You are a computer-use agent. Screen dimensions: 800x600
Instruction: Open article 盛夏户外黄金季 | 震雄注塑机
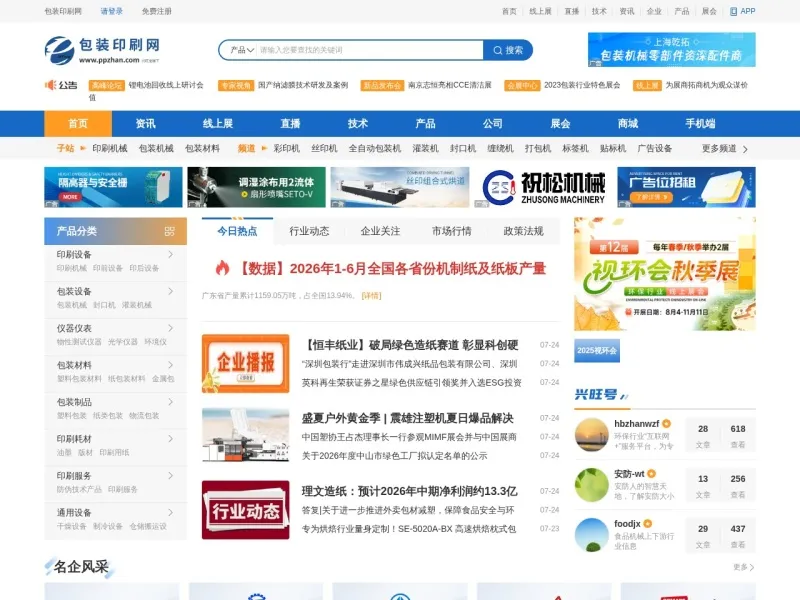pyautogui.click(x=407, y=418)
